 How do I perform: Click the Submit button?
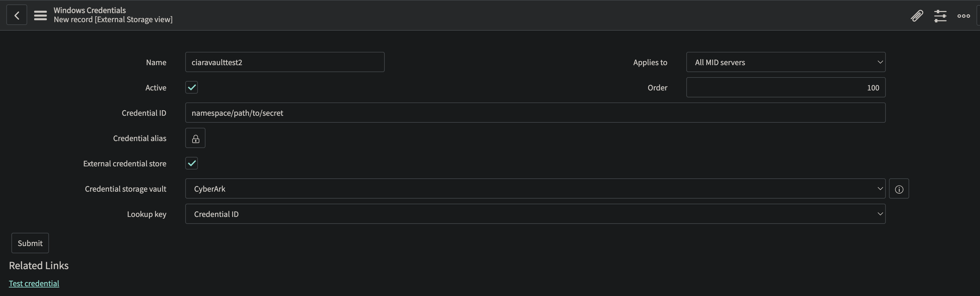click(x=30, y=243)
